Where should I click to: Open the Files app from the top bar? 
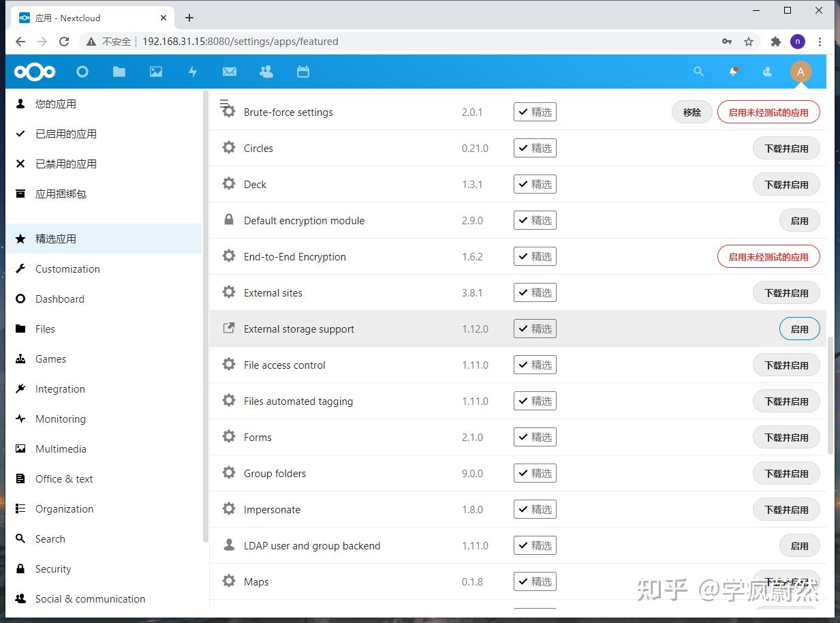pos(119,72)
